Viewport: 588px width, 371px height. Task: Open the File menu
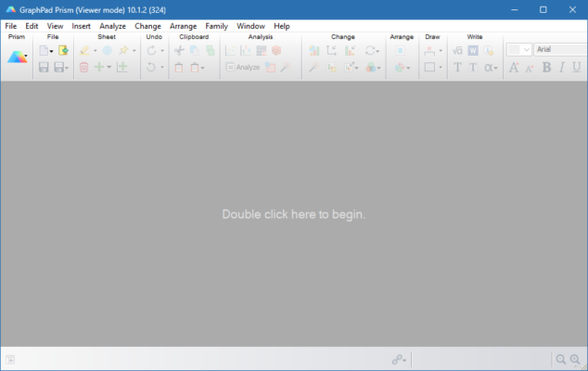click(x=10, y=26)
